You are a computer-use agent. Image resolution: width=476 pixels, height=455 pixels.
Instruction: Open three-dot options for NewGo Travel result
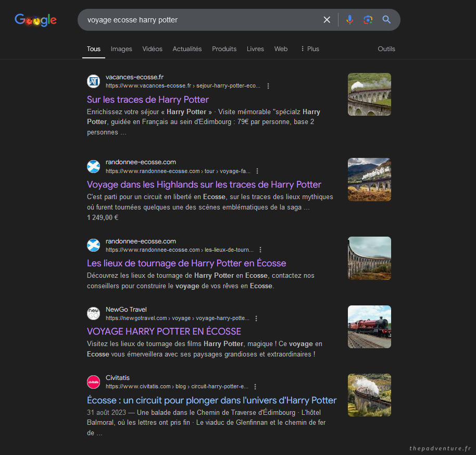click(256, 318)
